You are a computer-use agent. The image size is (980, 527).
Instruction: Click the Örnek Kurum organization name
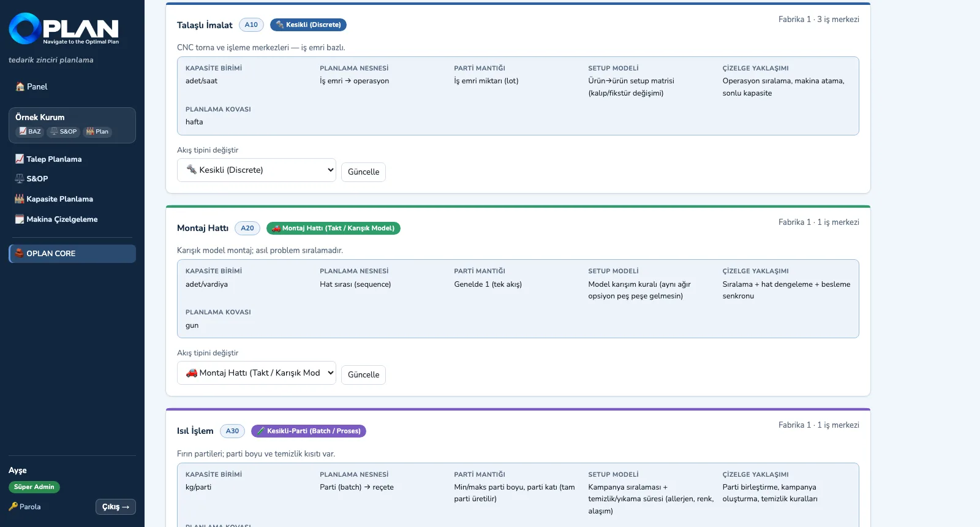[40, 117]
